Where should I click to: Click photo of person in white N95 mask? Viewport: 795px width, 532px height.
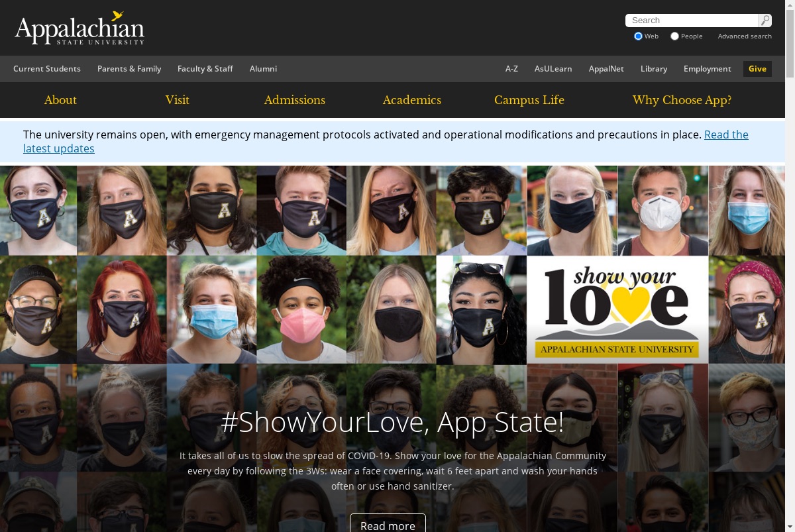click(663, 210)
